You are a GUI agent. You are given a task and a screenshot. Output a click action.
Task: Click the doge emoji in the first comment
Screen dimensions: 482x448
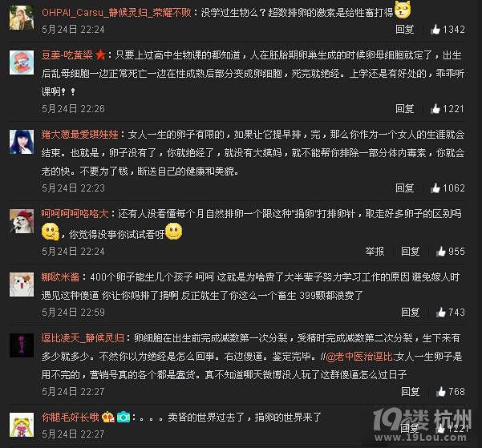[x=403, y=10]
